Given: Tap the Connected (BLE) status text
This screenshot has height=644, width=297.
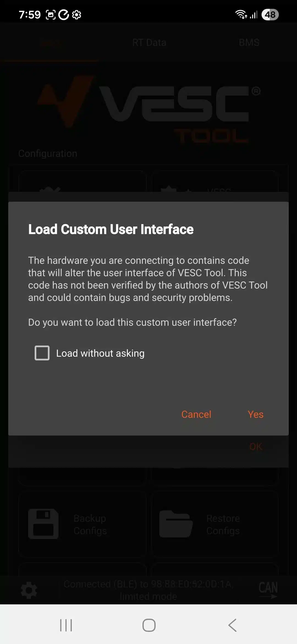Looking at the screenshot, I should click(148, 590).
